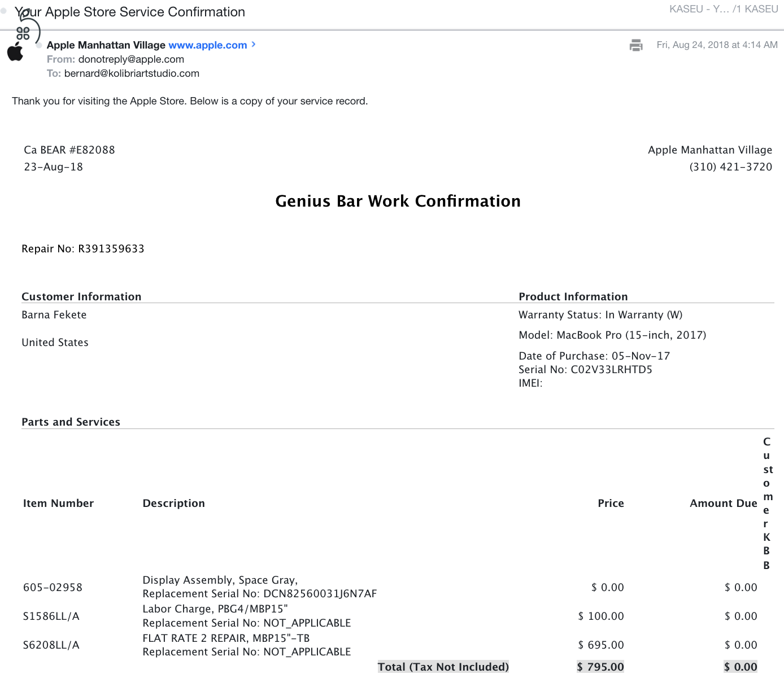Select the Model: MacBook Pro line

pyautogui.click(x=612, y=335)
